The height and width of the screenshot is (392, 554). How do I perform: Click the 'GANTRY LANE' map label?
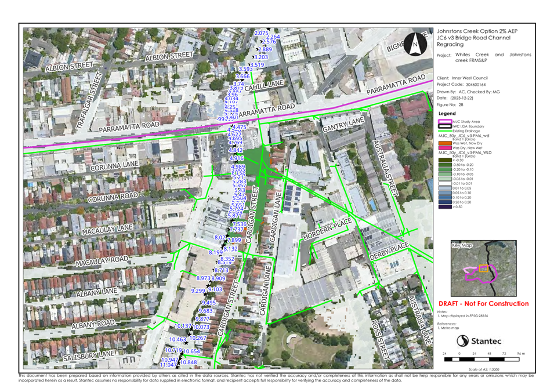click(343, 124)
